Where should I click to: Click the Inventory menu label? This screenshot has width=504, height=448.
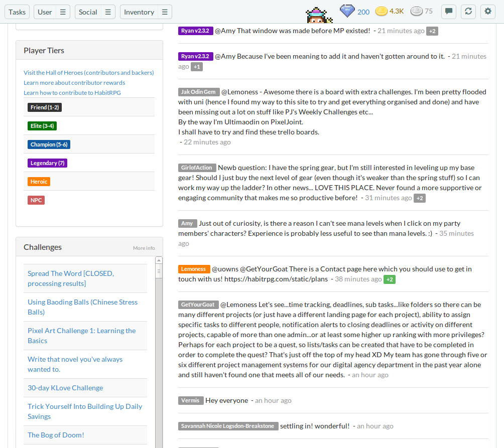139,12
